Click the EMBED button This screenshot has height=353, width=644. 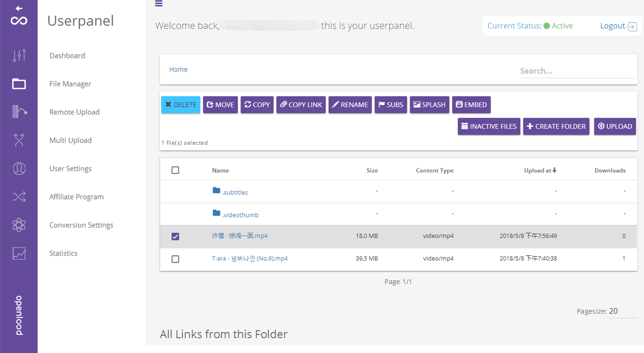pyautogui.click(x=471, y=104)
